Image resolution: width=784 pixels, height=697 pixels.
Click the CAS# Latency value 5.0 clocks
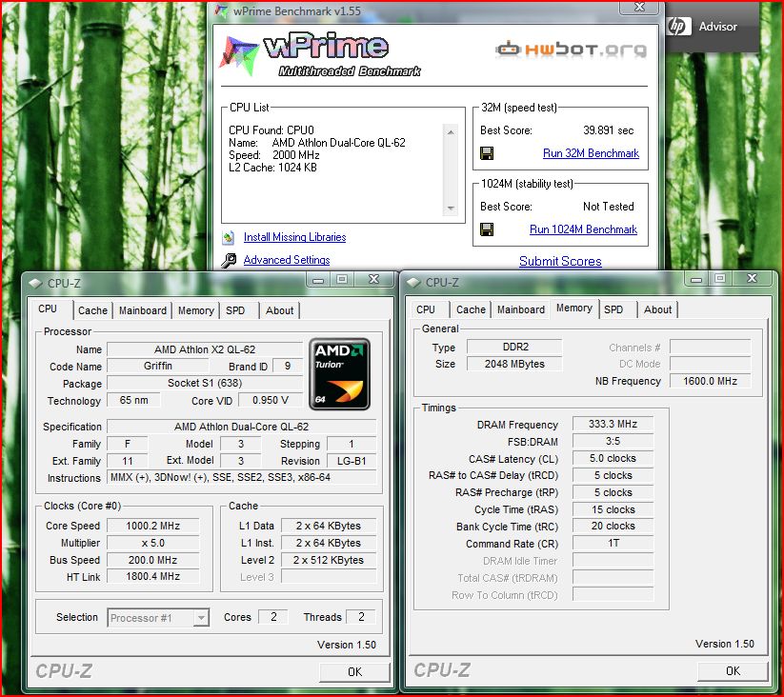point(613,458)
